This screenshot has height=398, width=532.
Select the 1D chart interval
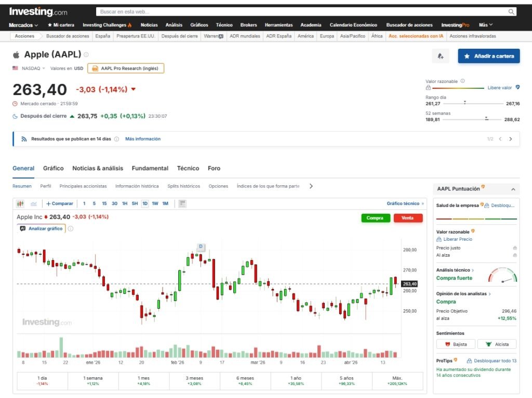pos(145,204)
